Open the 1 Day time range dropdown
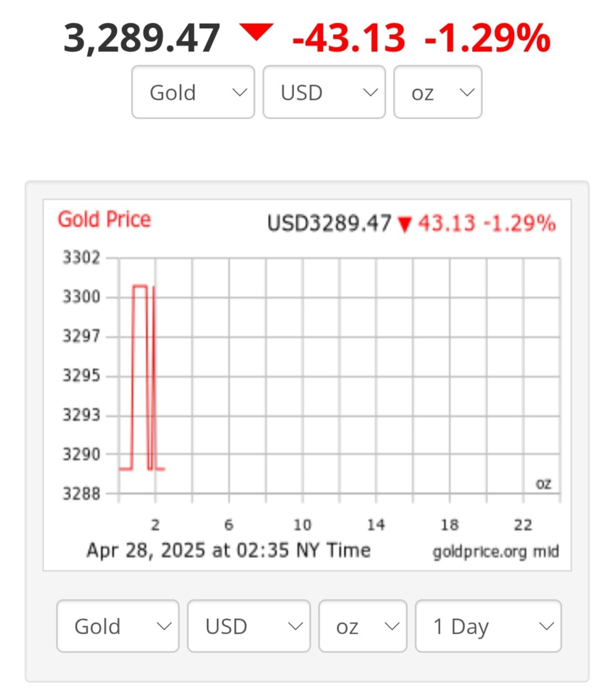The image size is (612, 700). tap(488, 626)
